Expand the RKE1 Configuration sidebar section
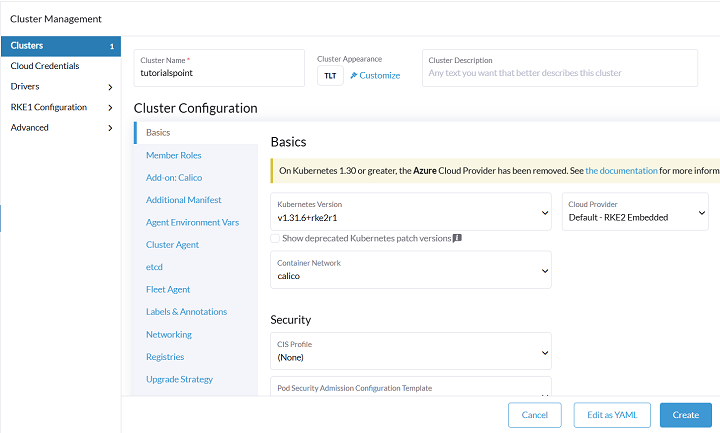This screenshot has height=433, width=720. (109, 107)
